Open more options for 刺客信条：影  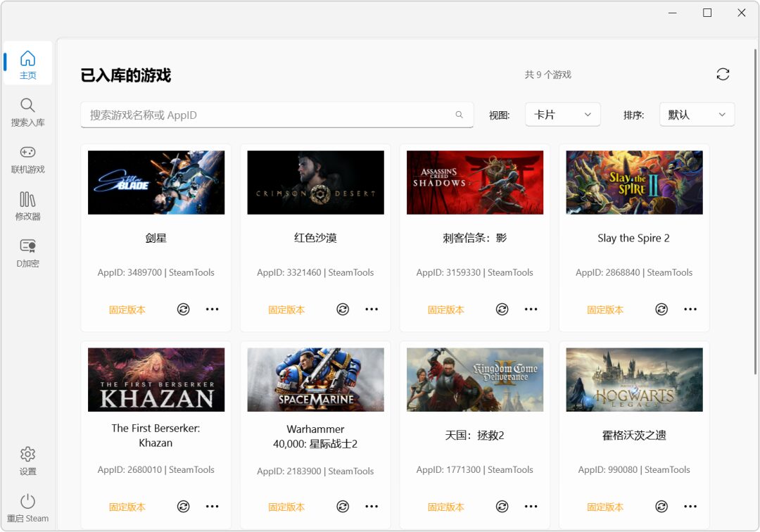pos(531,309)
